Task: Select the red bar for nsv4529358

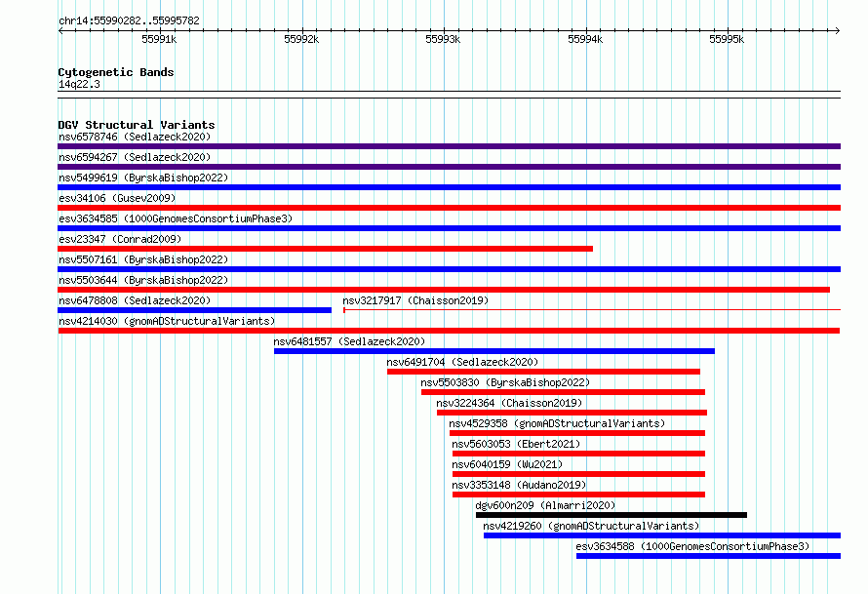Action: (577, 433)
